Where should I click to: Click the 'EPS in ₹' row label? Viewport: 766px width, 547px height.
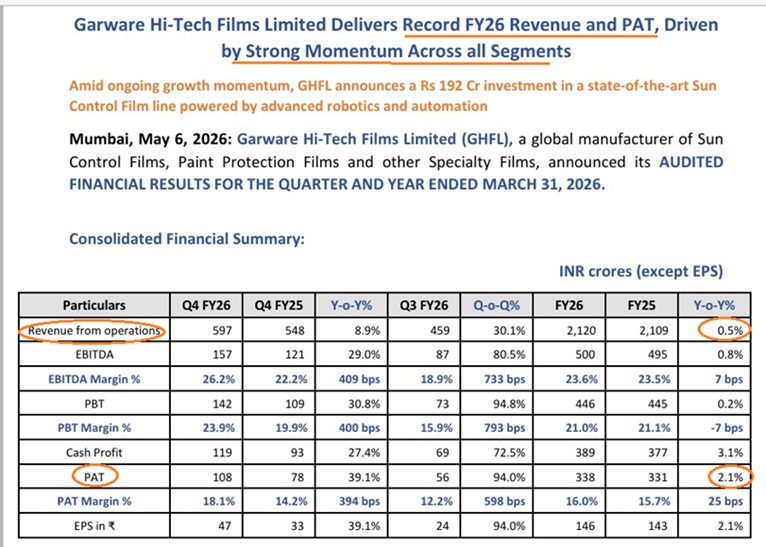click(94, 526)
